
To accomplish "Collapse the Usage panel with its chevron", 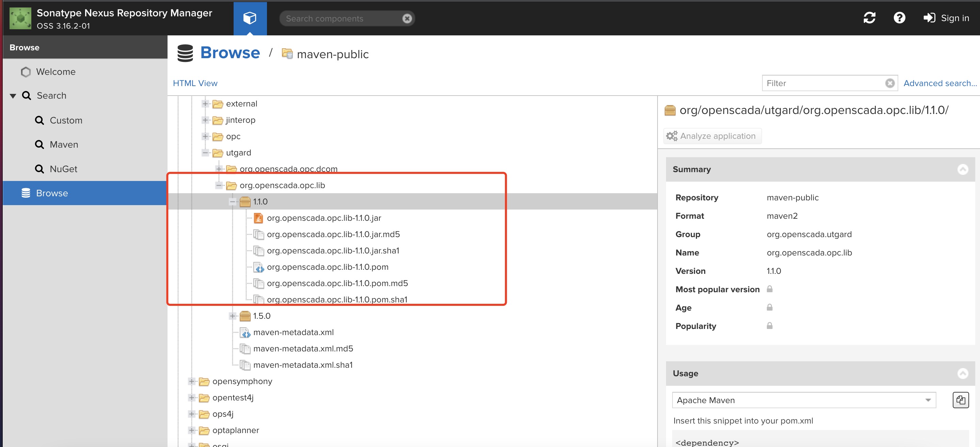I will [x=963, y=373].
